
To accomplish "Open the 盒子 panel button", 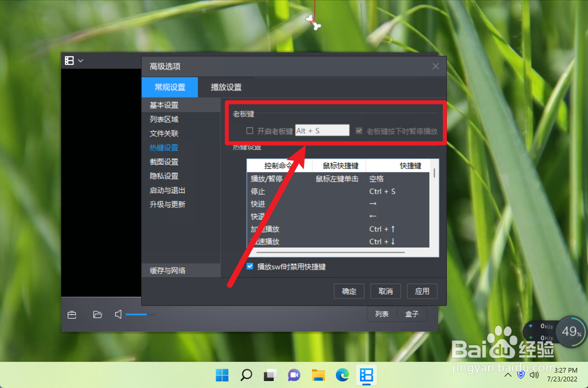I will [x=411, y=314].
